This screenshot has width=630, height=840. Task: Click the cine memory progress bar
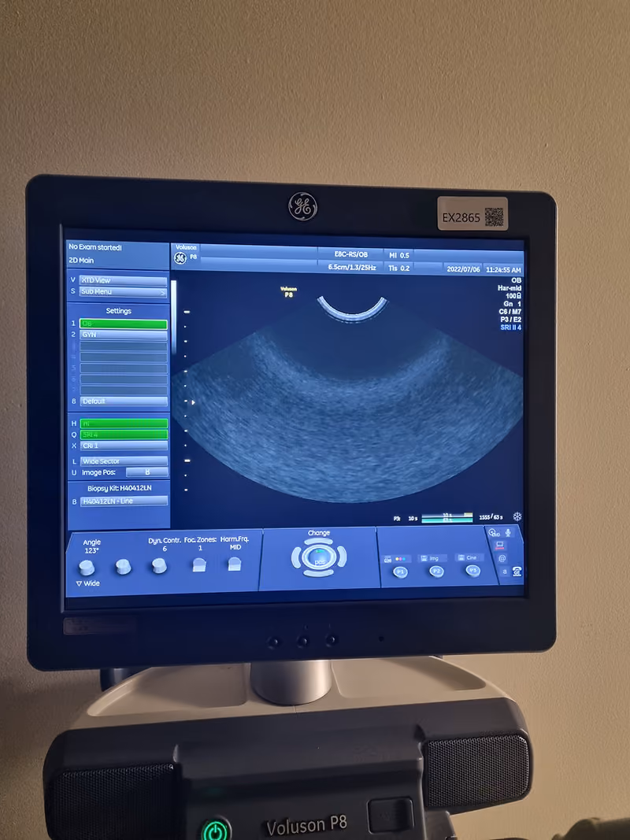coord(447,517)
